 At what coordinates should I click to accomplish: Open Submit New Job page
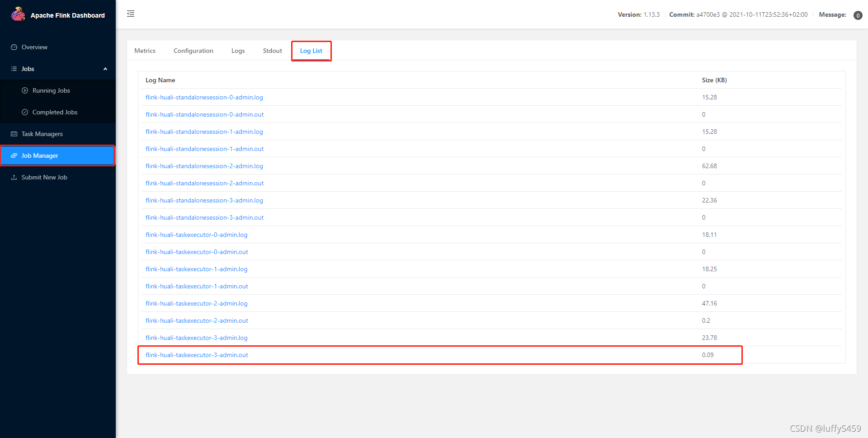coord(44,177)
